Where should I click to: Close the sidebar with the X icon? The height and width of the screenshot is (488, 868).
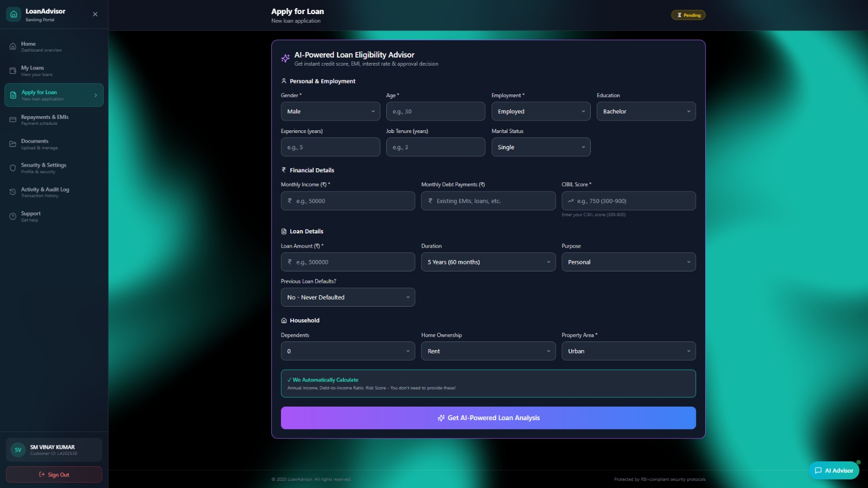95,14
